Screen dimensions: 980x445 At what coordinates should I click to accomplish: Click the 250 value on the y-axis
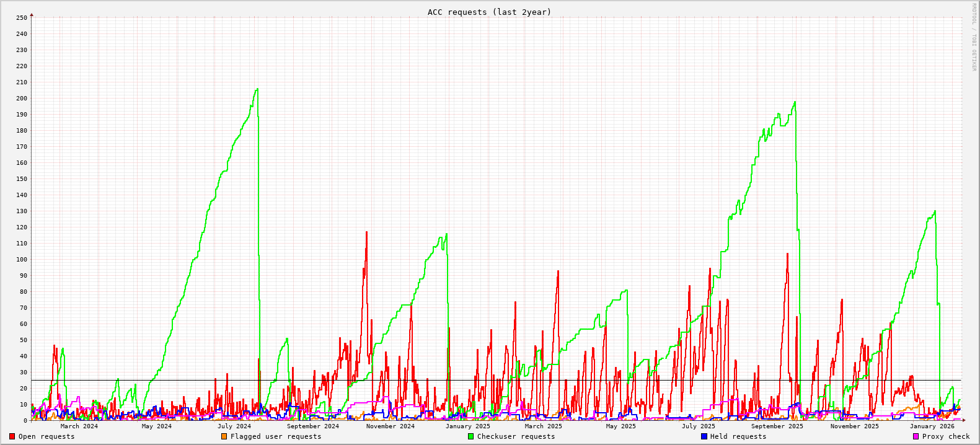point(21,17)
